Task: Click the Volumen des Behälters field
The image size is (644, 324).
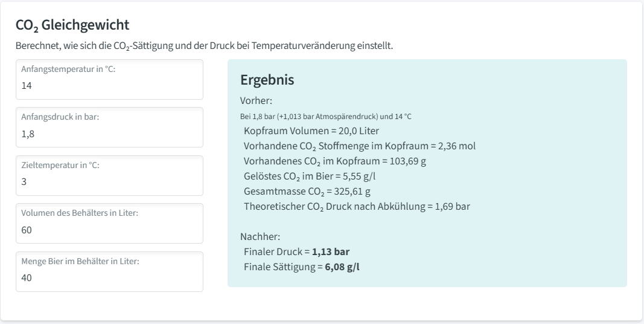Action: tap(109, 230)
